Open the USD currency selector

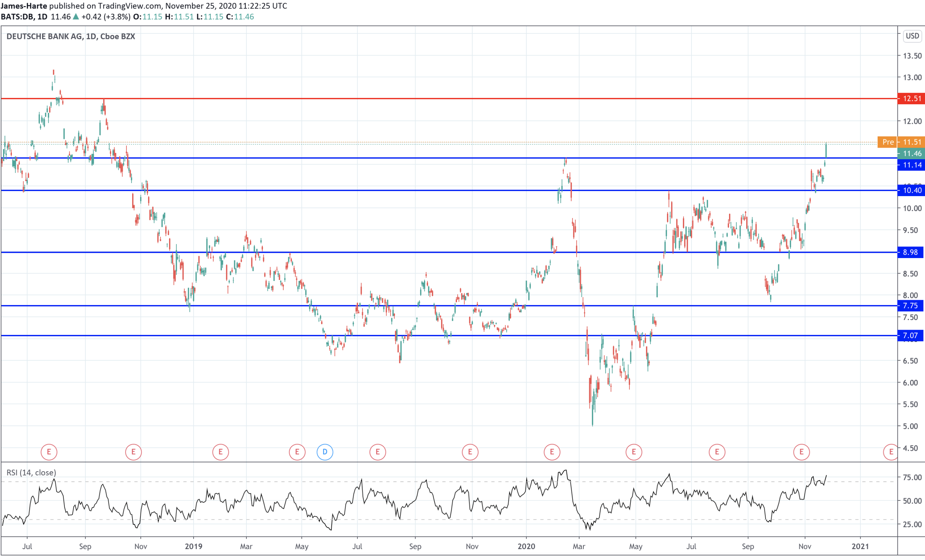pos(912,36)
